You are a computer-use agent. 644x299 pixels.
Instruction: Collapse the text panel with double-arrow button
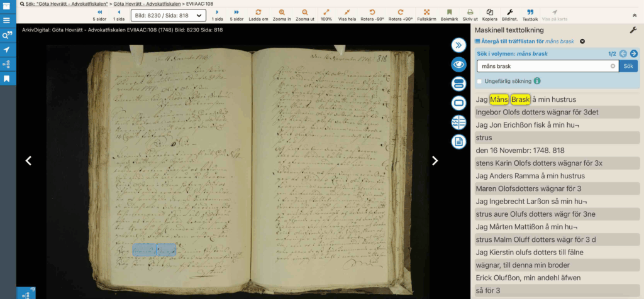[x=458, y=45]
